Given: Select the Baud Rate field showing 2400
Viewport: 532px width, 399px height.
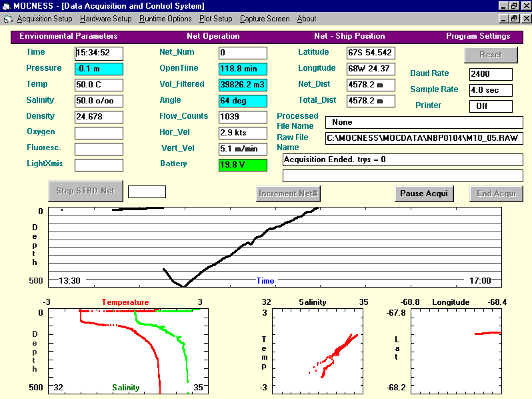Looking at the screenshot, I should 491,74.
